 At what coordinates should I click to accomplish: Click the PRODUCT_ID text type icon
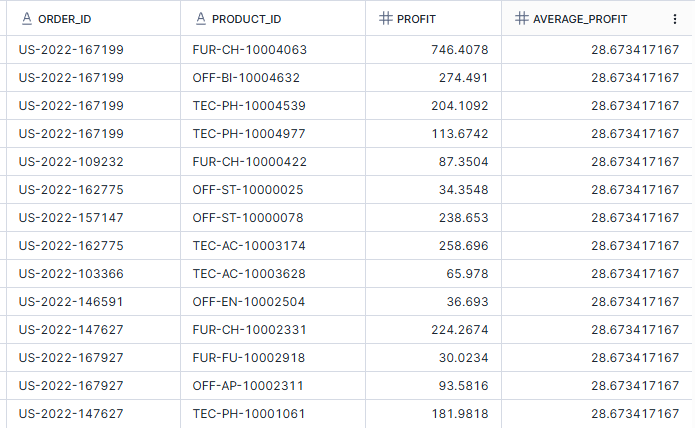tap(202, 19)
